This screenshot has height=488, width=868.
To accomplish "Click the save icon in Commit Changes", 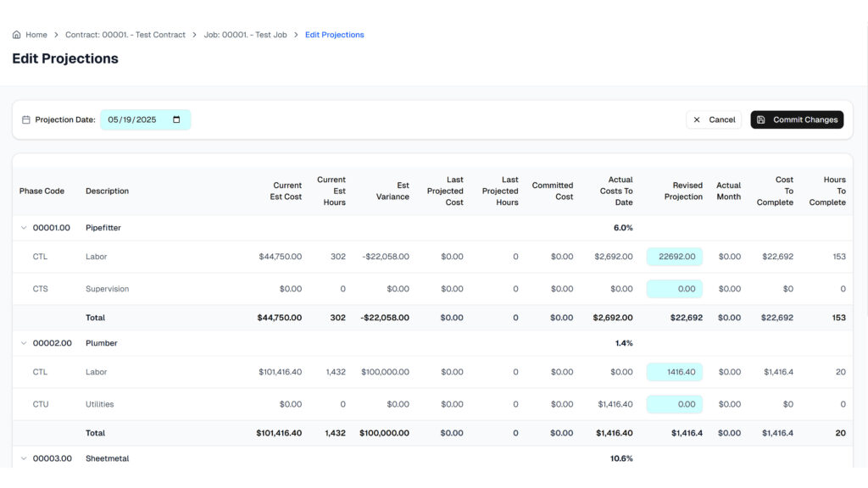I will [761, 120].
